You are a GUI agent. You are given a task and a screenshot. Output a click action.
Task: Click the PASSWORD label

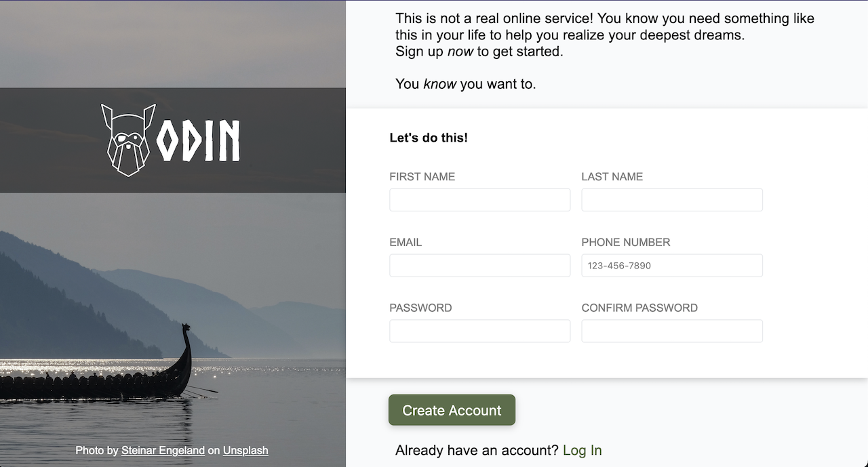coord(420,308)
